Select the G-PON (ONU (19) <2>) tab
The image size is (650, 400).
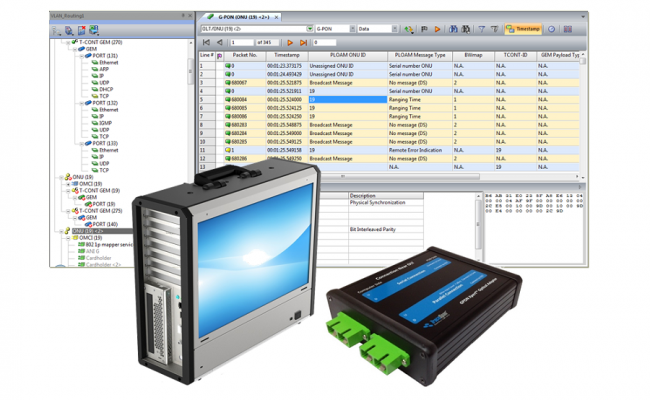point(240,17)
